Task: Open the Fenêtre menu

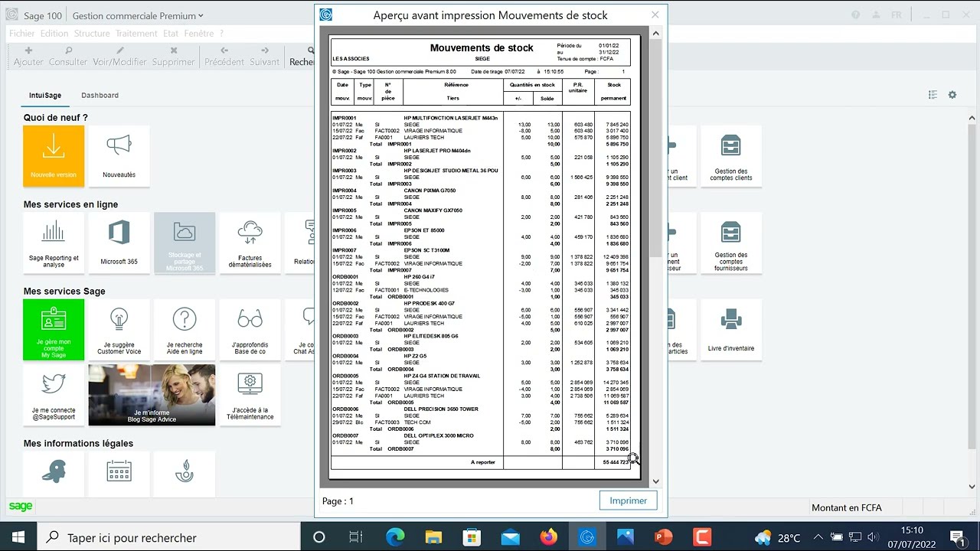Action: pos(199,34)
